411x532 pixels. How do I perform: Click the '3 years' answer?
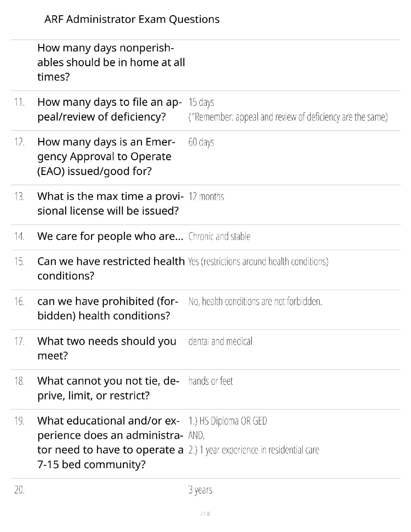pos(200,490)
